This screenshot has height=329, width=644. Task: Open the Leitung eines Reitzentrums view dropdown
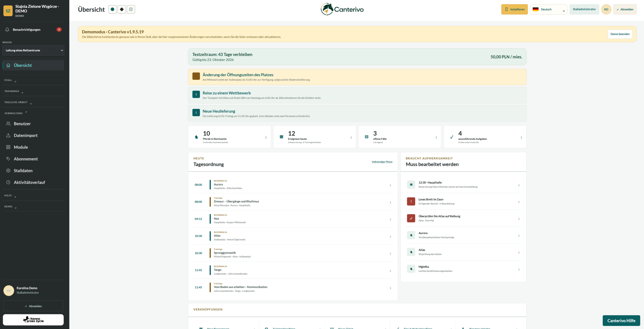point(33,50)
